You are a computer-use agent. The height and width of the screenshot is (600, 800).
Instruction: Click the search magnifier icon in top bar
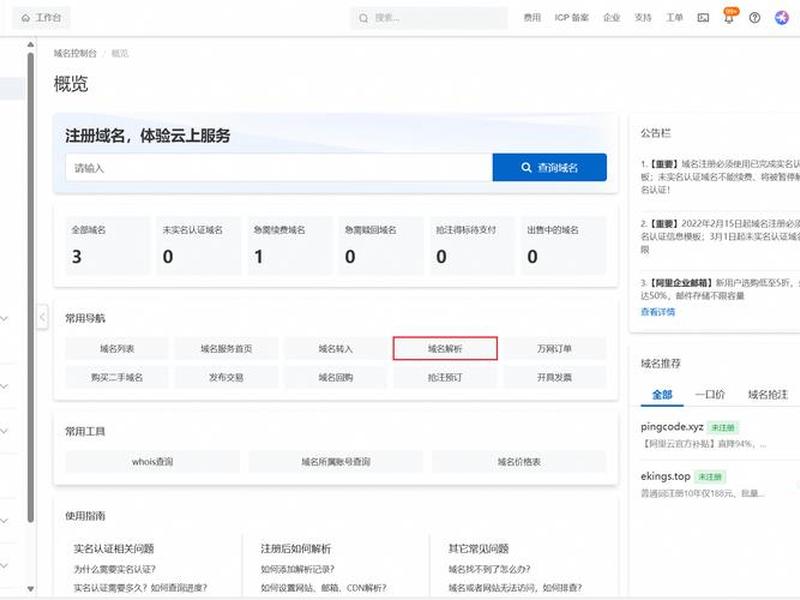363,18
